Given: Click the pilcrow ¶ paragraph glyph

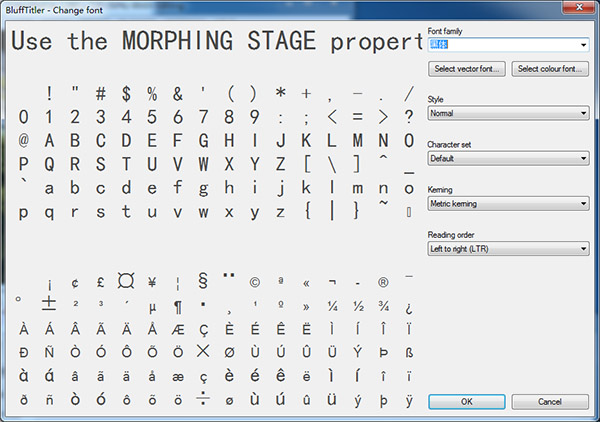Looking at the screenshot, I should [178, 306].
